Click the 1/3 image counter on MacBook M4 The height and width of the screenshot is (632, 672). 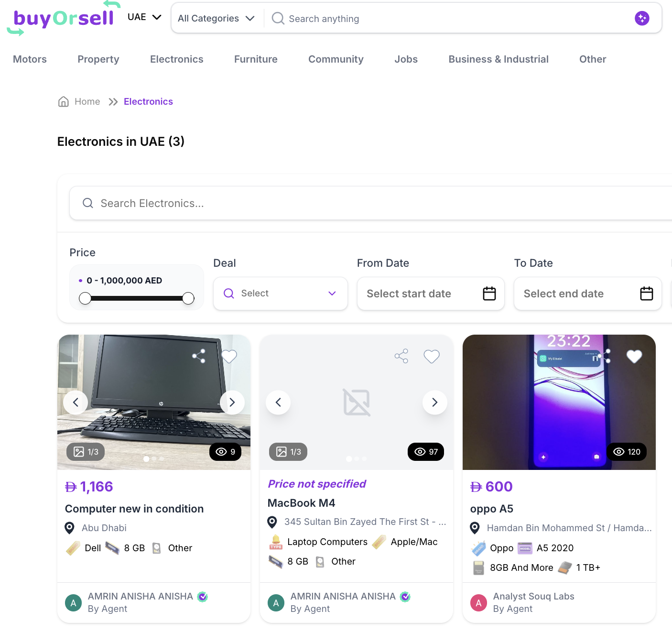click(288, 452)
